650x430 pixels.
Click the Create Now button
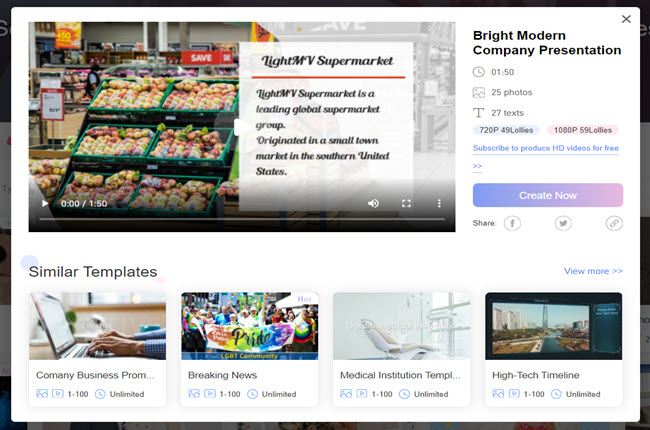coord(547,195)
